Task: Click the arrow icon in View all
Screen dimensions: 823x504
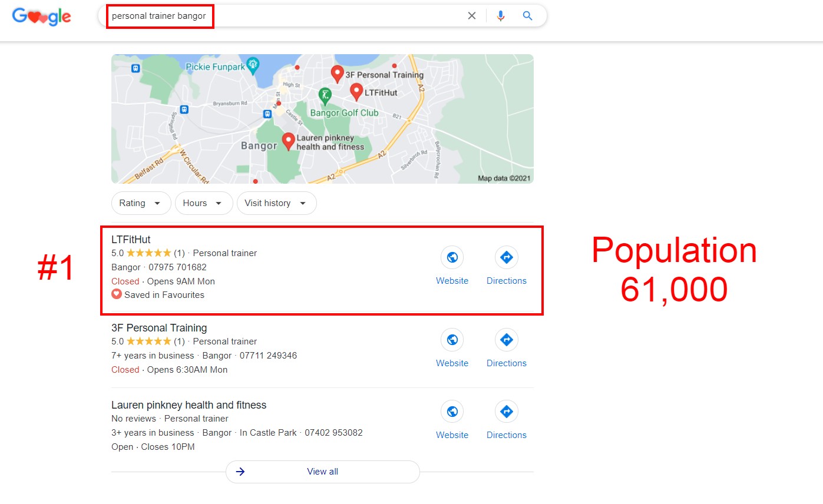Action: coord(240,472)
